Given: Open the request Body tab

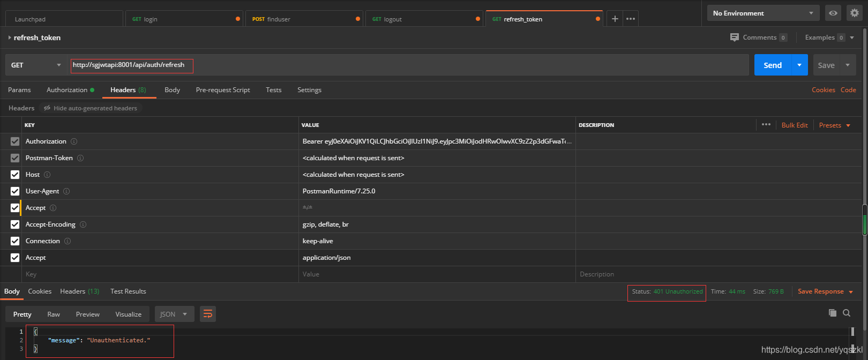Looking at the screenshot, I should pos(173,90).
